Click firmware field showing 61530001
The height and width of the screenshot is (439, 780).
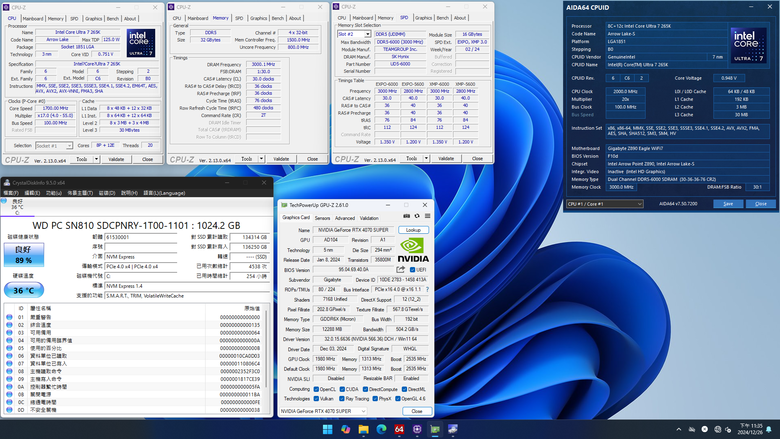pos(141,237)
